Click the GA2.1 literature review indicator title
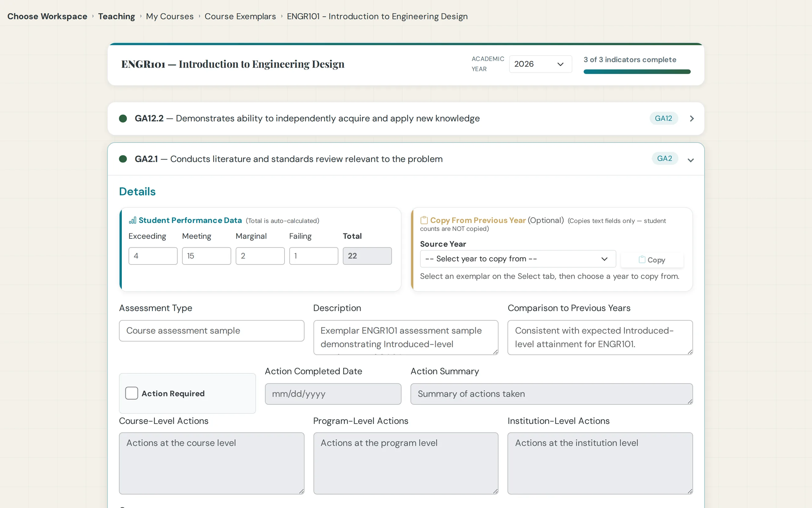Screen dimensions: 812x508 pos(289,159)
